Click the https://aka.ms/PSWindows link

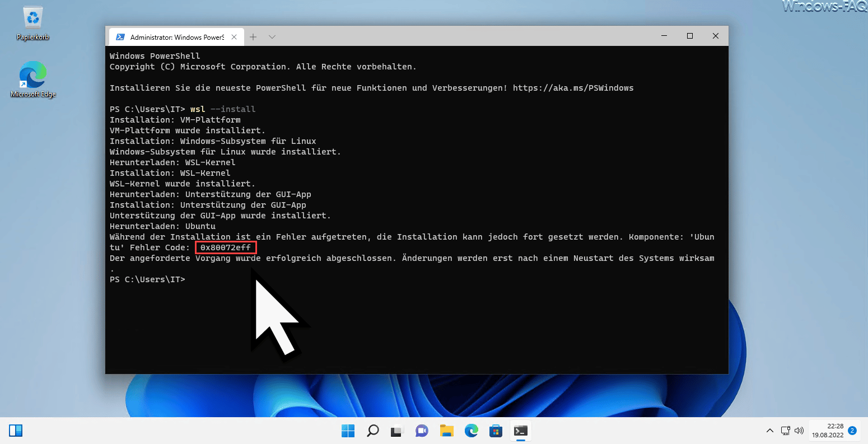click(x=573, y=88)
